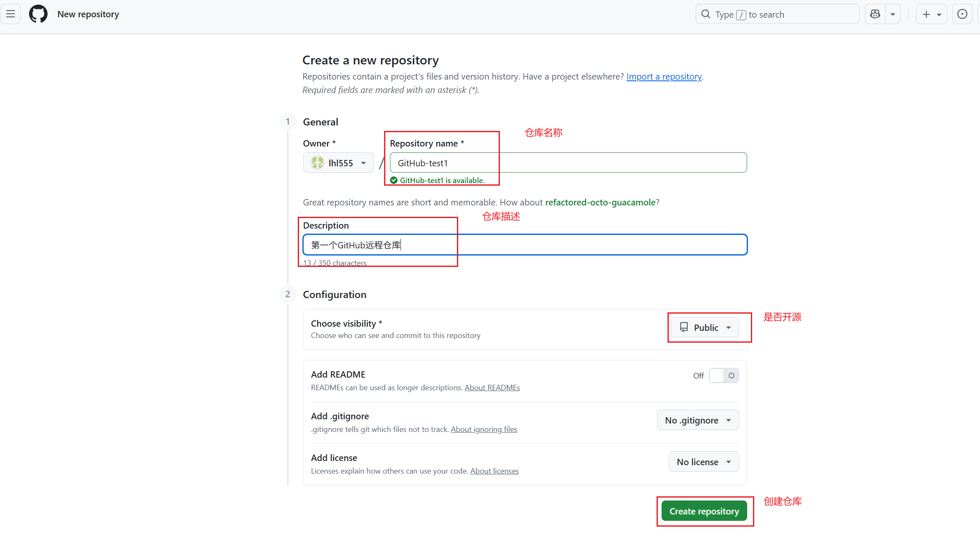Click the Description text field
This screenshot has width=980, height=538.
click(525, 245)
